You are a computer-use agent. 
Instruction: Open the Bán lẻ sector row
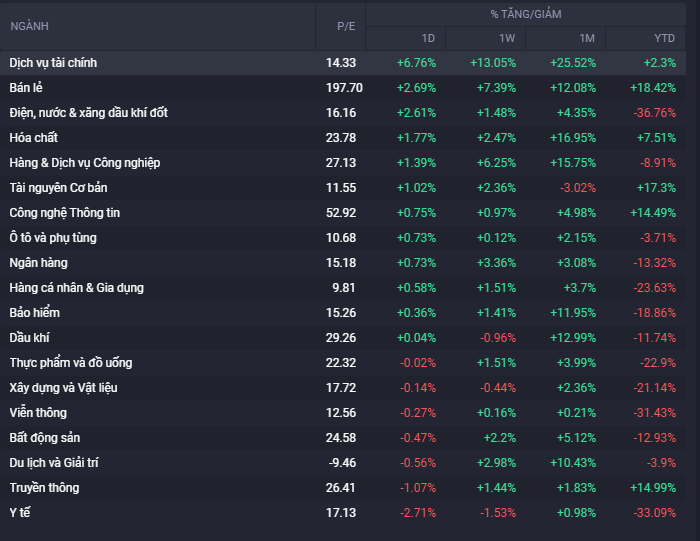[x=26, y=88]
